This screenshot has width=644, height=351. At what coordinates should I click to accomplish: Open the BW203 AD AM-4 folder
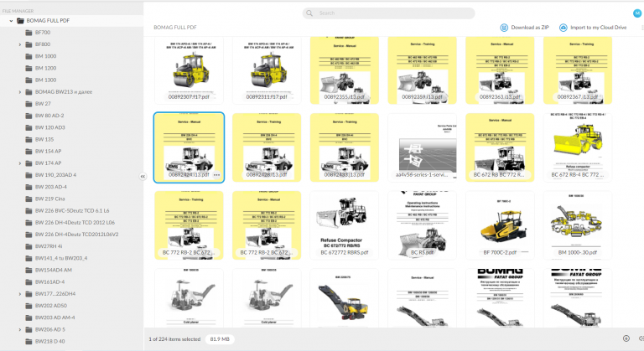coord(55,317)
